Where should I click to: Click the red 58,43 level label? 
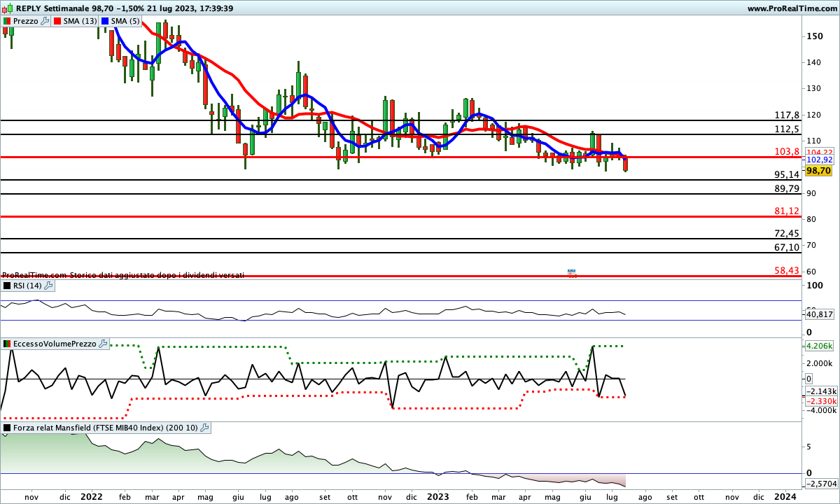[x=787, y=270]
